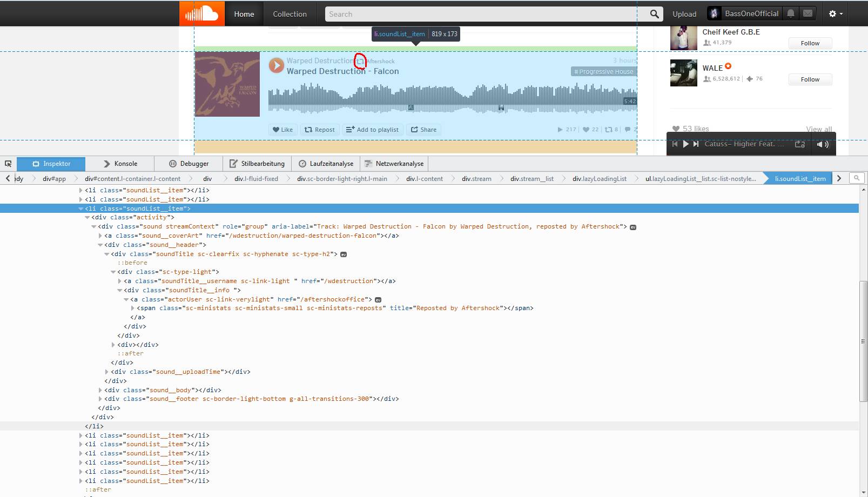Seek within the Falcon waveform

[x=453, y=98]
